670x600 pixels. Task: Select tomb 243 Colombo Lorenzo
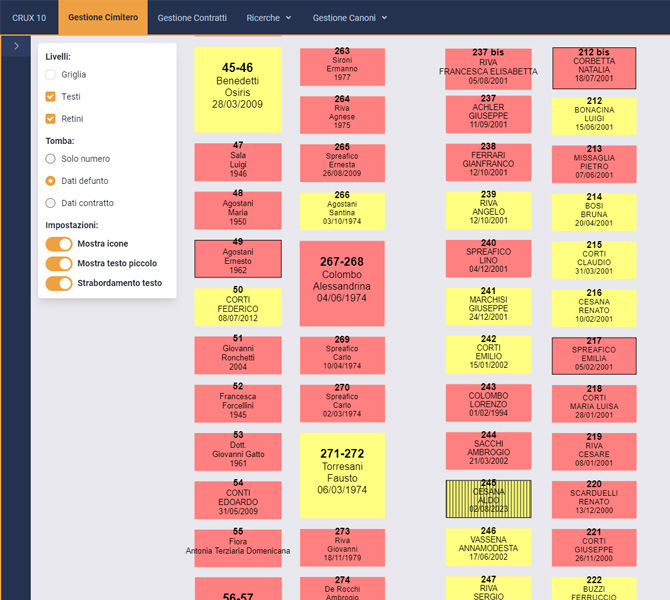click(x=488, y=403)
